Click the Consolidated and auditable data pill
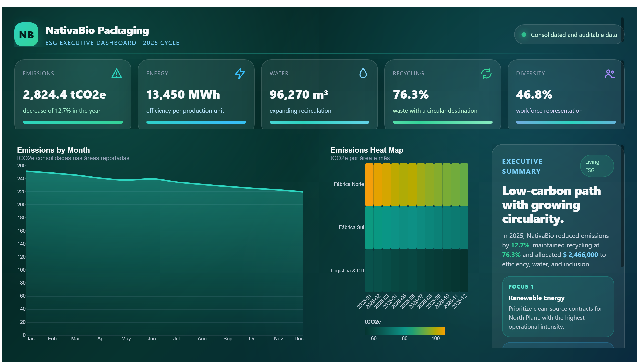This screenshot has width=639, height=364. tap(569, 34)
